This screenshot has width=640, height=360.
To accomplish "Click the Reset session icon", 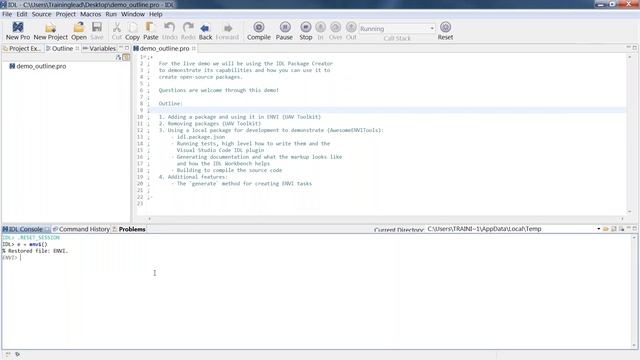I will click(x=445, y=27).
